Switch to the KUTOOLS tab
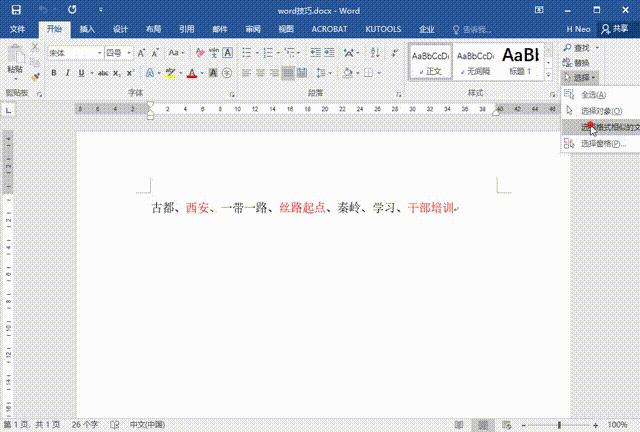The width and height of the screenshot is (640, 432). [x=383, y=29]
